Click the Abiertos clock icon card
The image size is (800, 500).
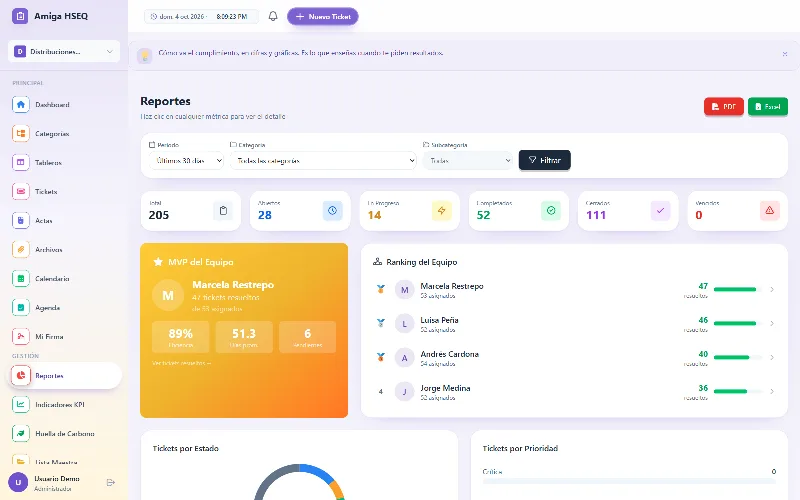click(x=332, y=211)
